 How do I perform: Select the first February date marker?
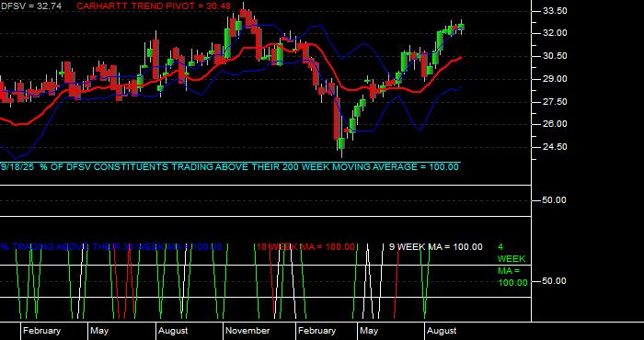point(41,331)
